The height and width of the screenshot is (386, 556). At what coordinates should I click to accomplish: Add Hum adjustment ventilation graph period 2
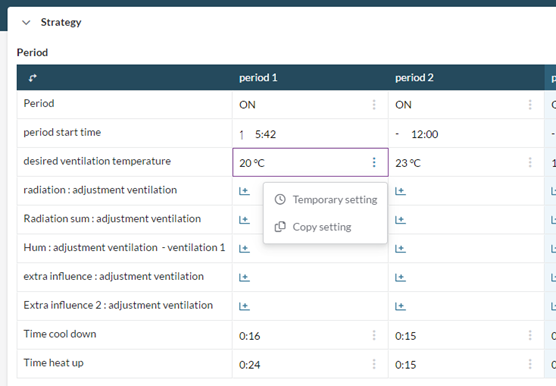400,249
